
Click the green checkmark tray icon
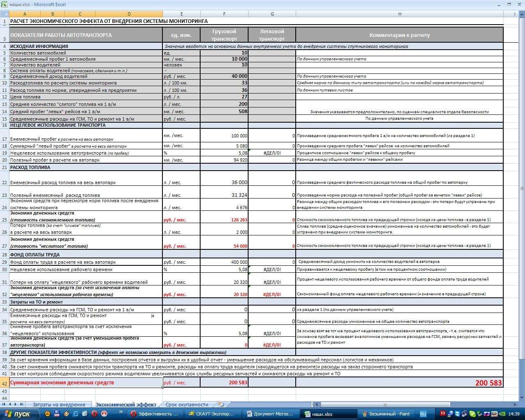pos(472,414)
